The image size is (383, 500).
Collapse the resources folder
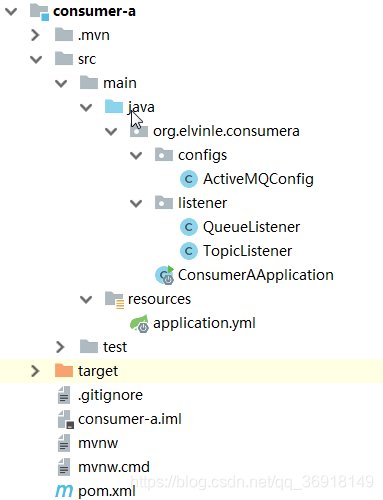(x=86, y=299)
